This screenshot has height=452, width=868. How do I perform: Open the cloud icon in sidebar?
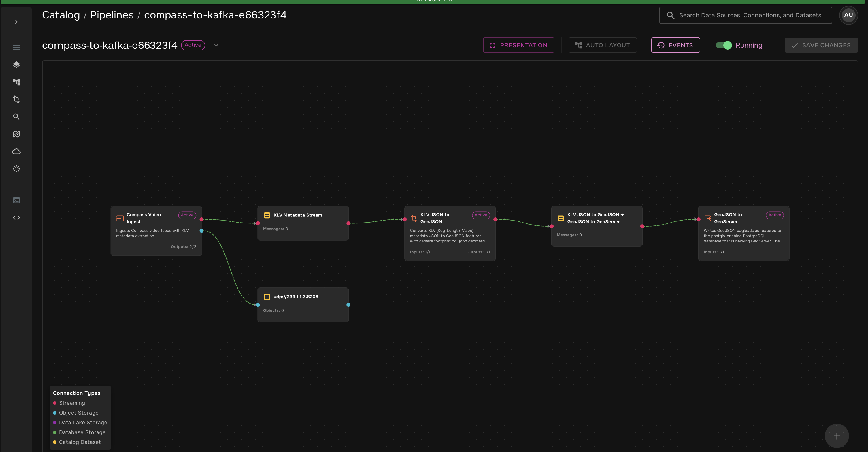(x=16, y=151)
